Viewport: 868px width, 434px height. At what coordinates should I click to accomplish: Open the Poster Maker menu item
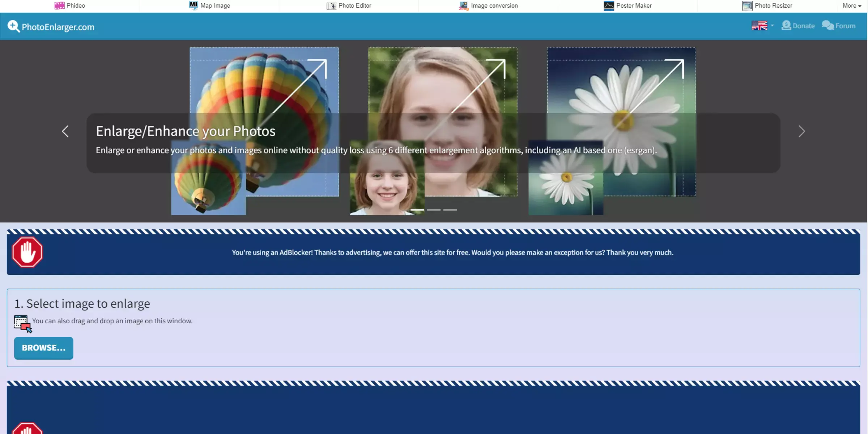click(x=627, y=6)
